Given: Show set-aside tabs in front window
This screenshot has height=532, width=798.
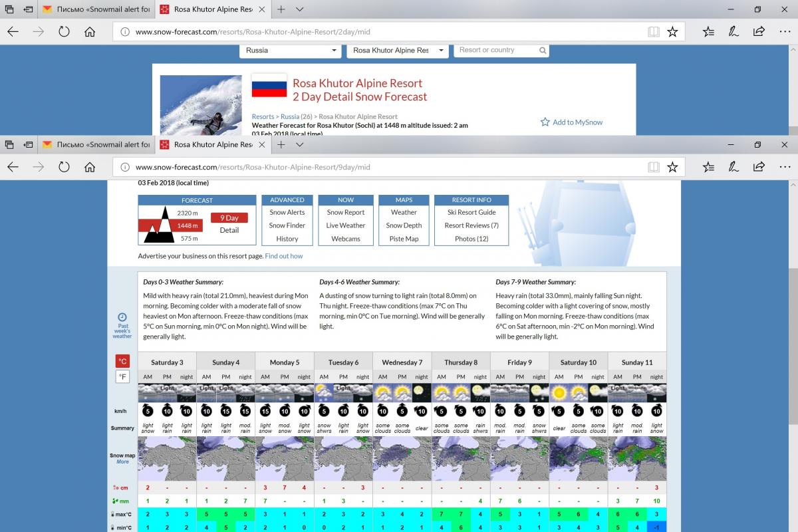Looking at the screenshot, I should coord(9,144).
